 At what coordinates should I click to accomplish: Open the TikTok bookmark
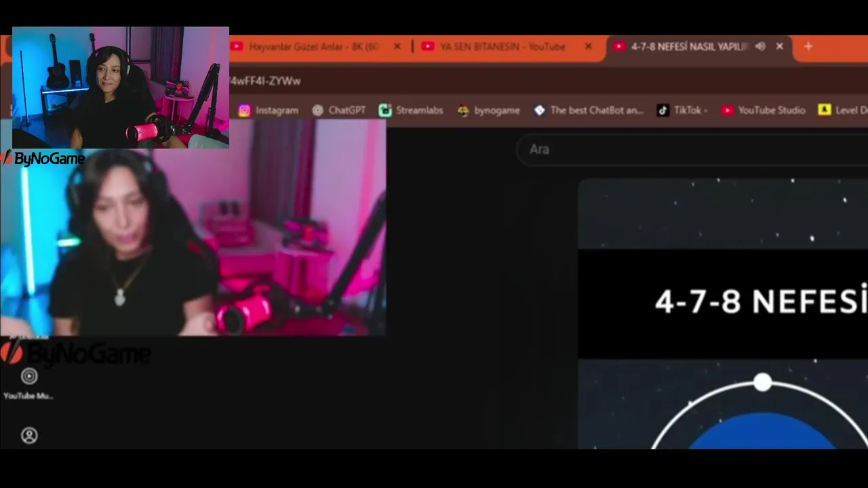tap(682, 110)
